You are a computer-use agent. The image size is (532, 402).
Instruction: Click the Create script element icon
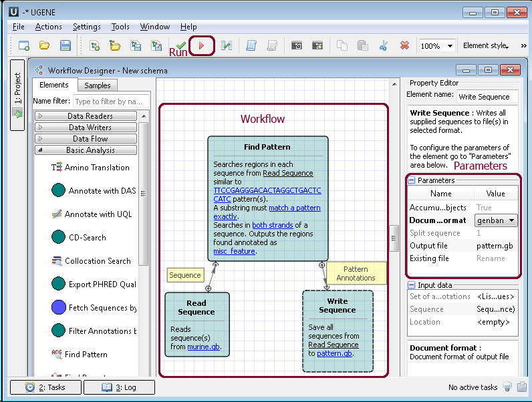point(251,45)
